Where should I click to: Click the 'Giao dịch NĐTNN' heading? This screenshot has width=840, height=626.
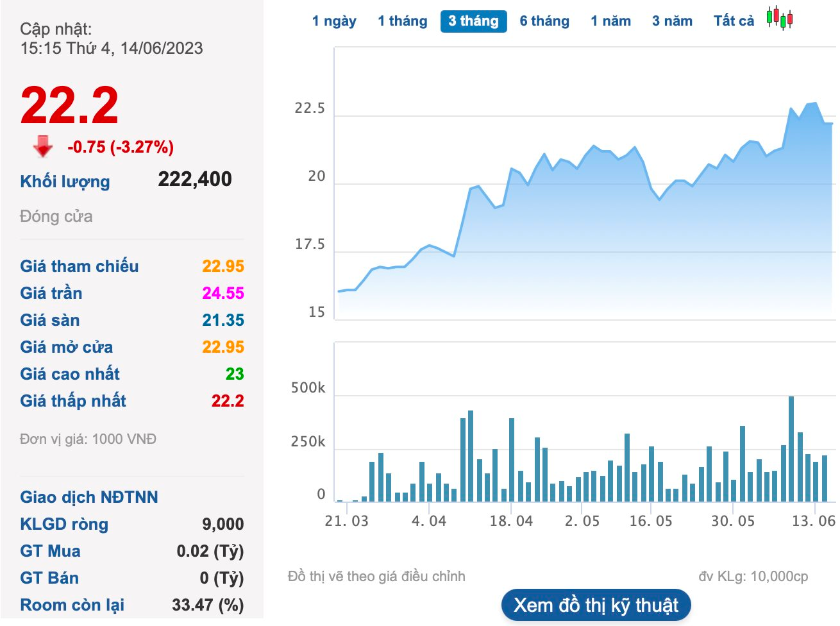[x=89, y=497]
